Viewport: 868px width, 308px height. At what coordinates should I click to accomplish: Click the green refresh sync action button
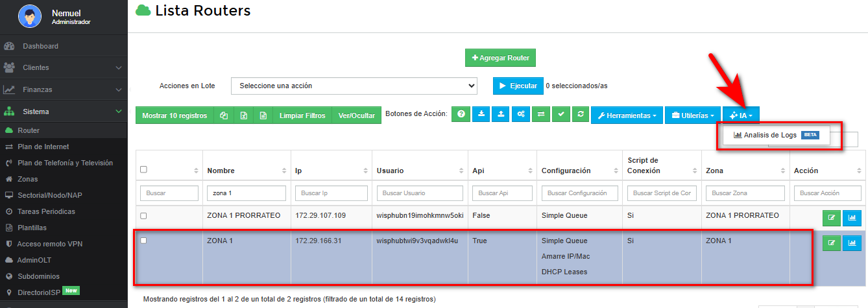[x=581, y=115]
